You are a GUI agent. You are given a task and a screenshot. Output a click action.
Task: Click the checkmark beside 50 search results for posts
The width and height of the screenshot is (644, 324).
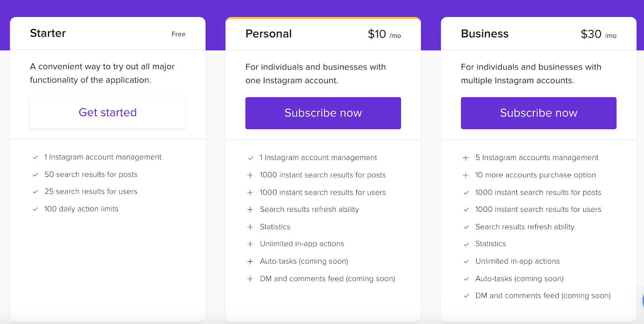coord(35,175)
